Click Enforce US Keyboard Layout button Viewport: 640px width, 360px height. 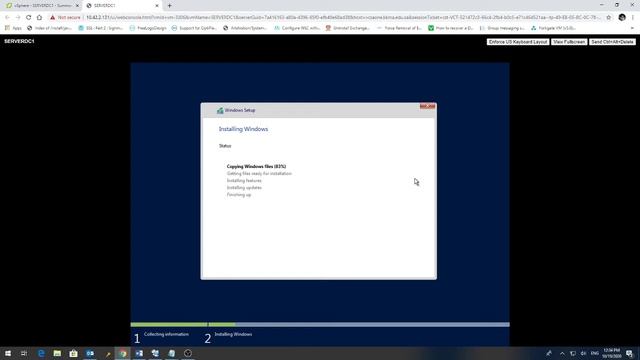point(518,42)
